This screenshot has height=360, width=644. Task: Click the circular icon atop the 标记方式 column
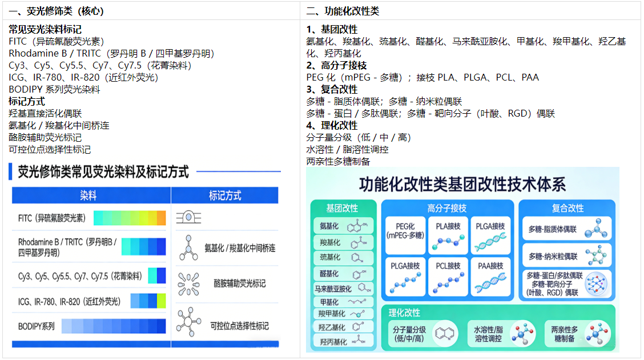click(188, 217)
